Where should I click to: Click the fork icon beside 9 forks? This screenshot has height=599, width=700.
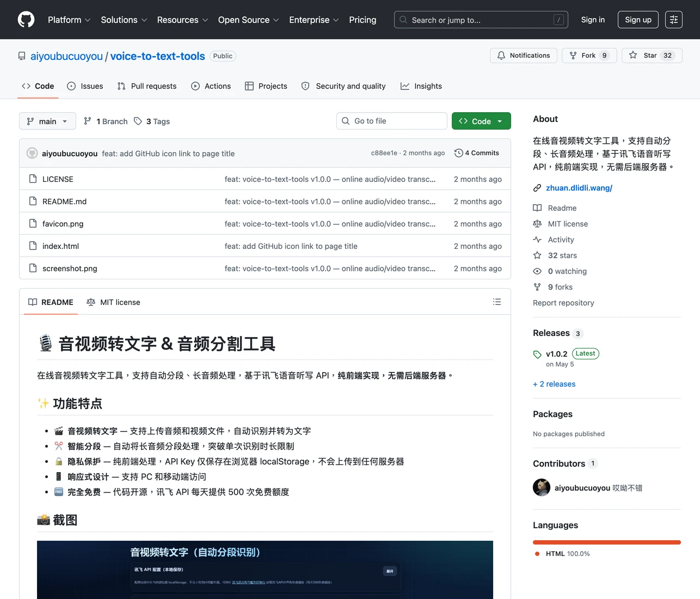[x=537, y=287]
